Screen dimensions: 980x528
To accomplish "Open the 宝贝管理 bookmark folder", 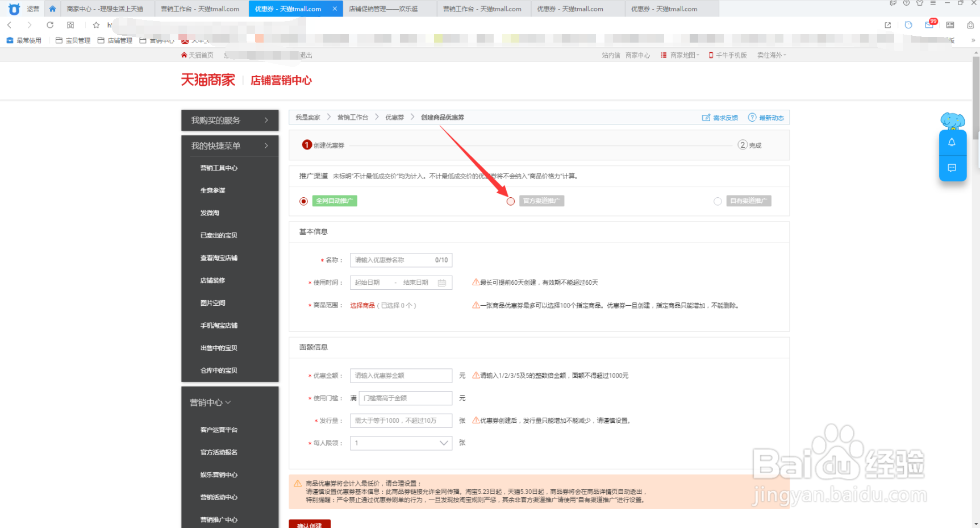I will pos(73,40).
